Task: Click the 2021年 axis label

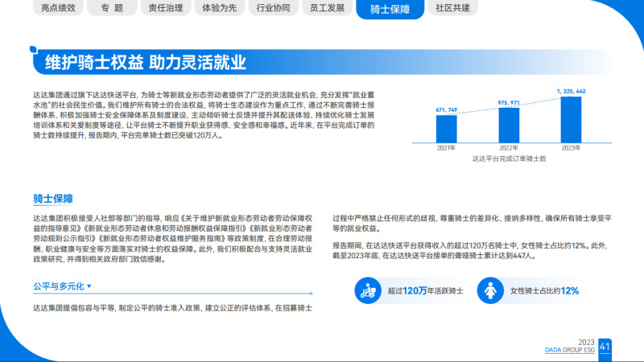Action: coord(446,148)
